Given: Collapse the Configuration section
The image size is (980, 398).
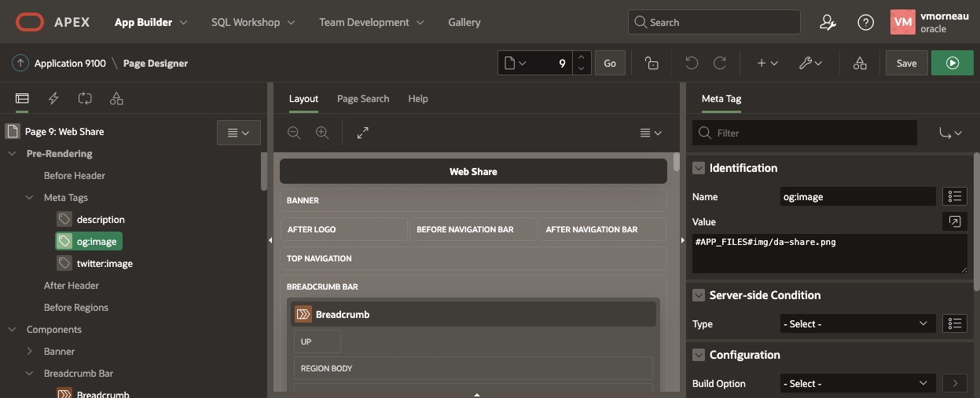Looking at the screenshot, I should click(x=698, y=355).
